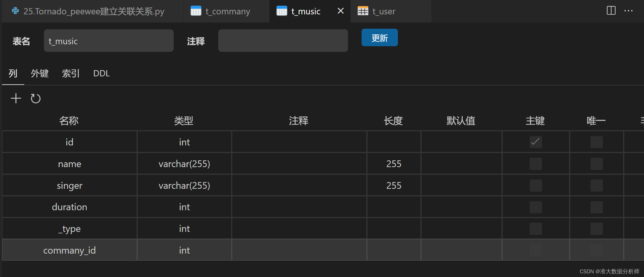Open the DDL sub-tab

click(x=101, y=74)
